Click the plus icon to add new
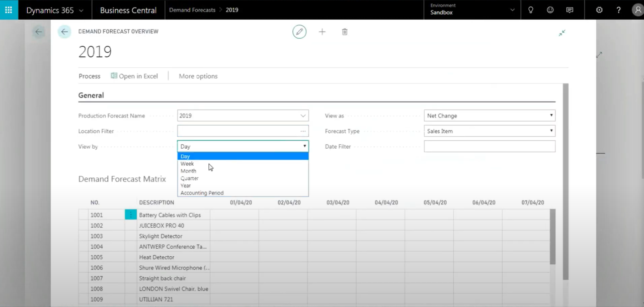 322,32
